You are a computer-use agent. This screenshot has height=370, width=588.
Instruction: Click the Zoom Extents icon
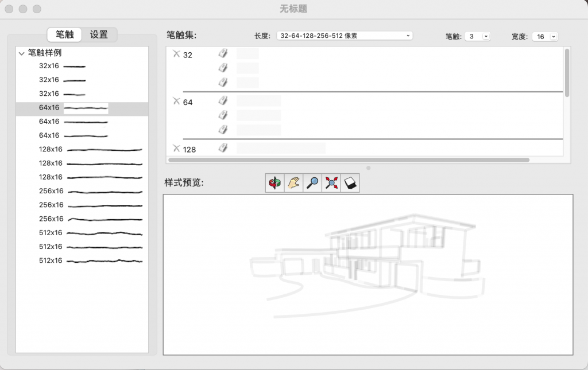[x=331, y=182]
